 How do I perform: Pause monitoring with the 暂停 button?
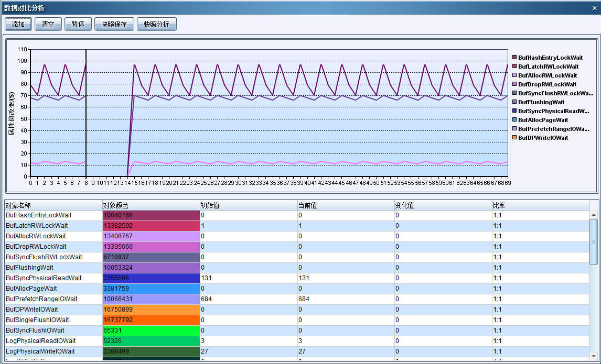click(78, 24)
